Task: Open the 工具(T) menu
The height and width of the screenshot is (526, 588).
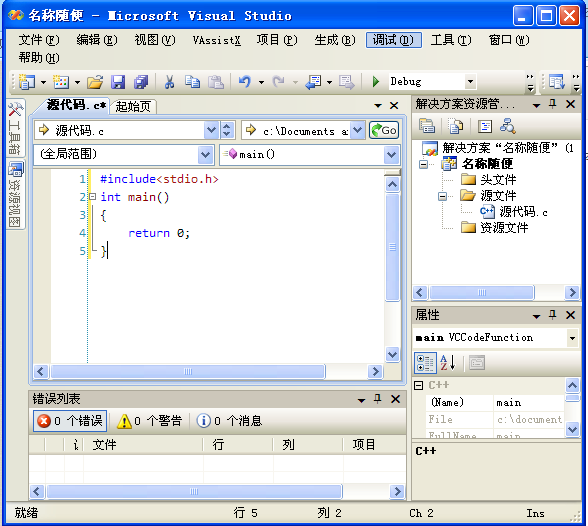Action: [x=451, y=40]
